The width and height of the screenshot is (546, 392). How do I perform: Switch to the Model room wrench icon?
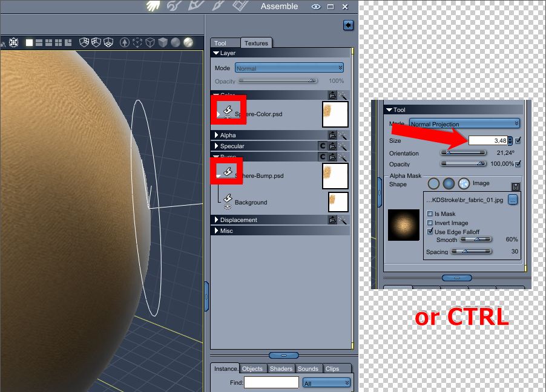(x=174, y=5)
